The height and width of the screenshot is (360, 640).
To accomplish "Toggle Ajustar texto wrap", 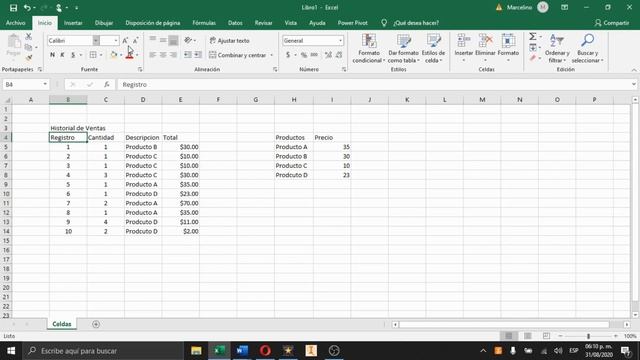I will pyautogui.click(x=229, y=40).
